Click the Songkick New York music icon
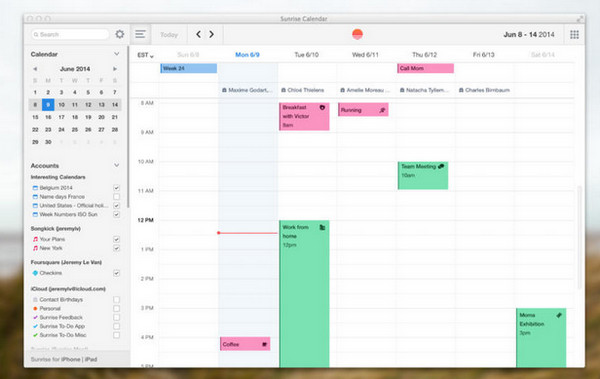This screenshot has width=600, height=379. pyautogui.click(x=35, y=248)
